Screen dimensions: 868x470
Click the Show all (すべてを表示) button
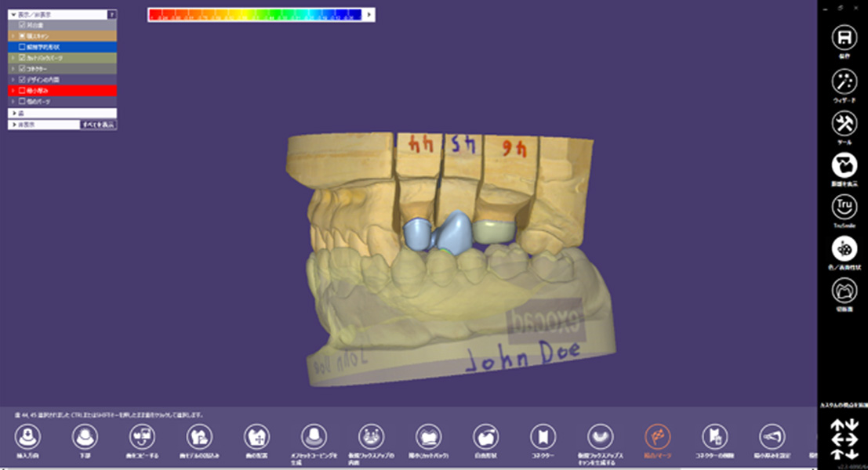tap(99, 125)
